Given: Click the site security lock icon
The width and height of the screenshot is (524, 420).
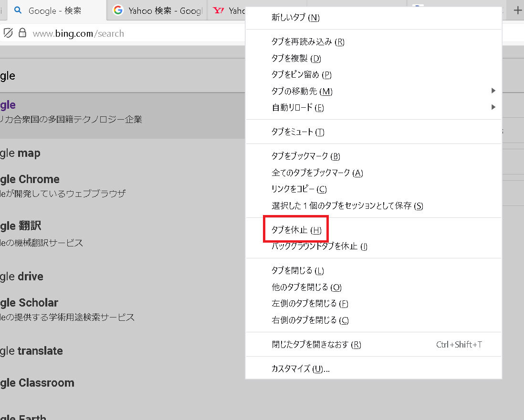Looking at the screenshot, I should coord(22,33).
